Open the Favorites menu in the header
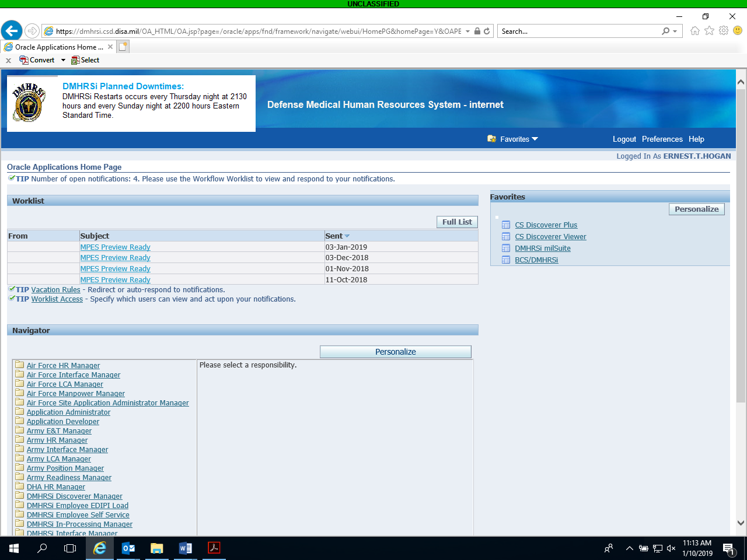This screenshot has width=747, height=560. coord(513,139)
